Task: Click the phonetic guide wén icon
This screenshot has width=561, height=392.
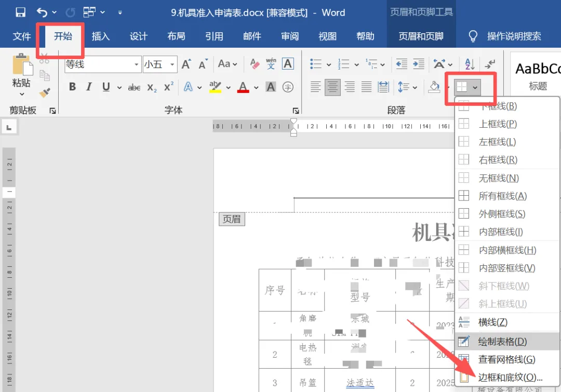Action: (271, 64)
